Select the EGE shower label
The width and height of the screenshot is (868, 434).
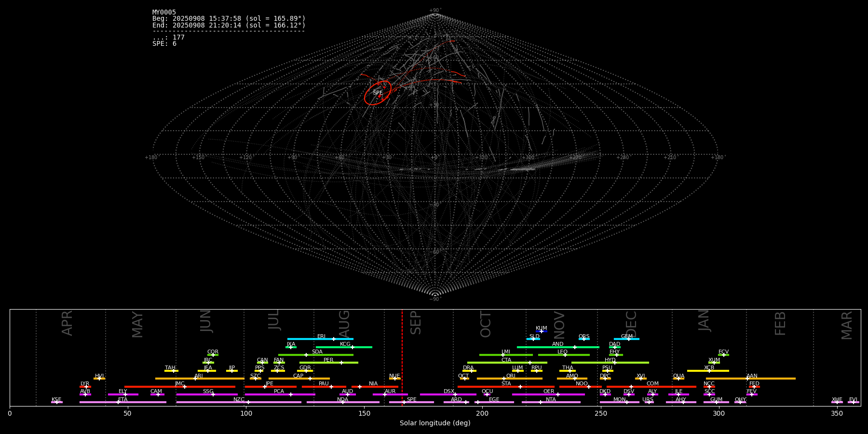point(494,400)
